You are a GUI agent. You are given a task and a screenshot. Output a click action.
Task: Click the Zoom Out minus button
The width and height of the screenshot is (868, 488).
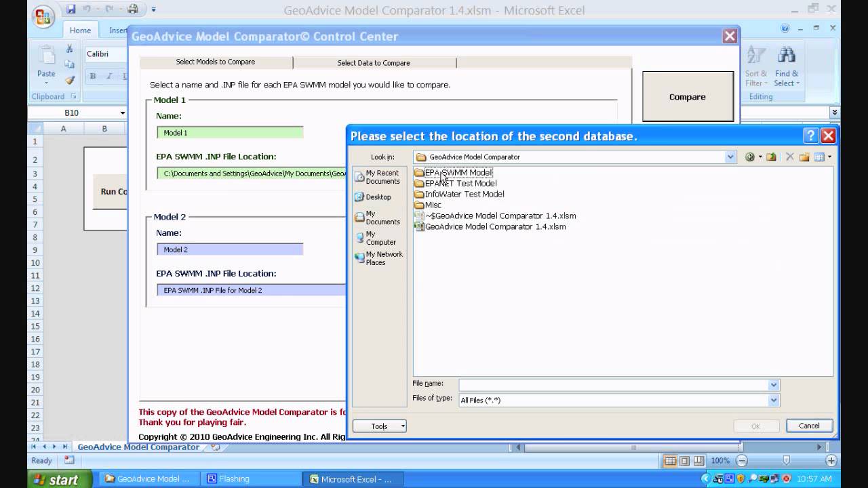[741, 461]
